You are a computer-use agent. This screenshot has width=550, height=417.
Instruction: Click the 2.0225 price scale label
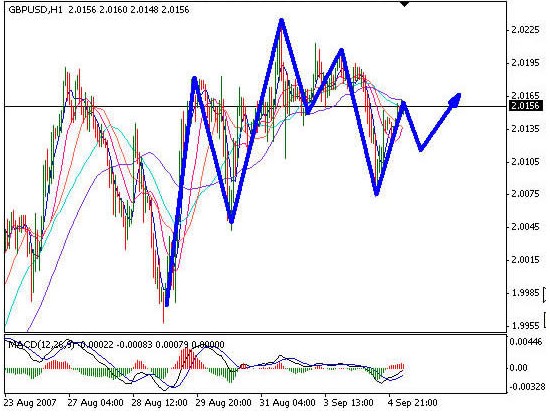click(x=525, y=30)
